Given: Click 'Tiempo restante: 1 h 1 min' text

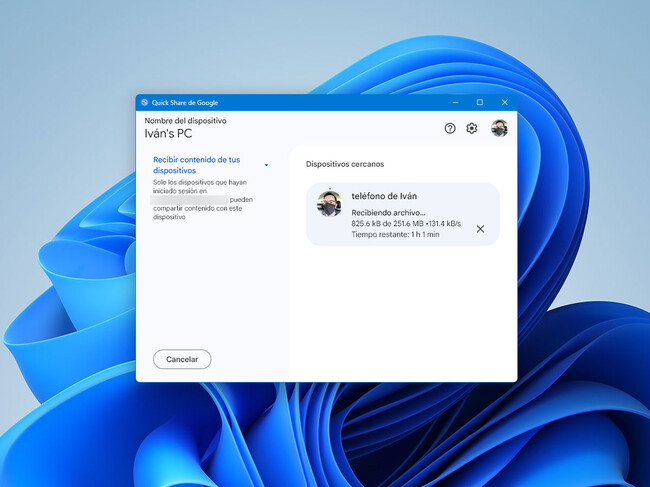Looking at the screenshot, I should click(395, 235).
